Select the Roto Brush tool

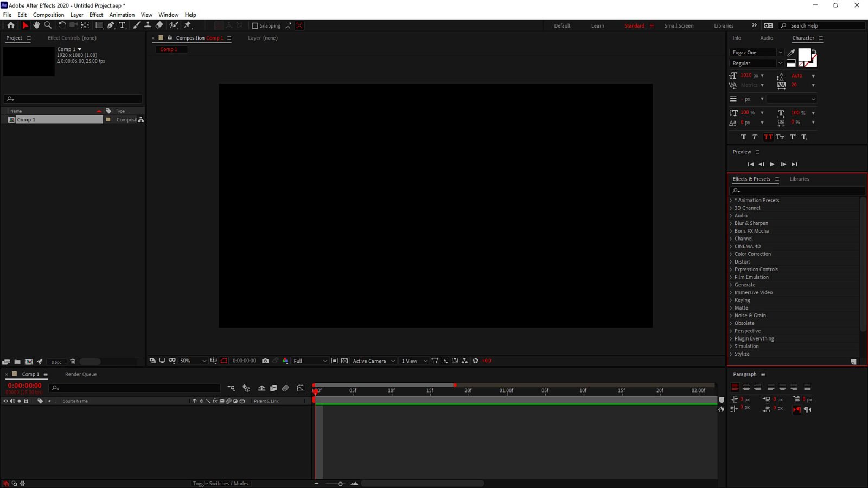(174, 25)
